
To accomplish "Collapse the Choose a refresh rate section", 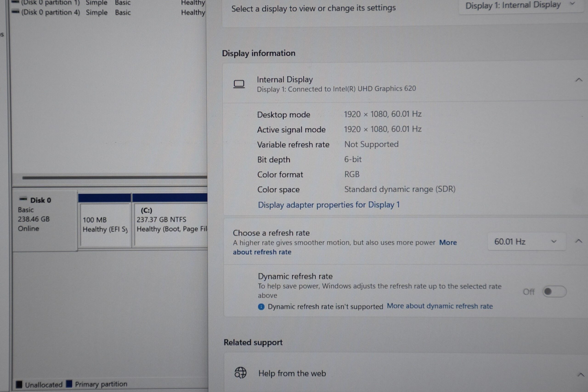I will pyautogui.click(x=578, y=241).
